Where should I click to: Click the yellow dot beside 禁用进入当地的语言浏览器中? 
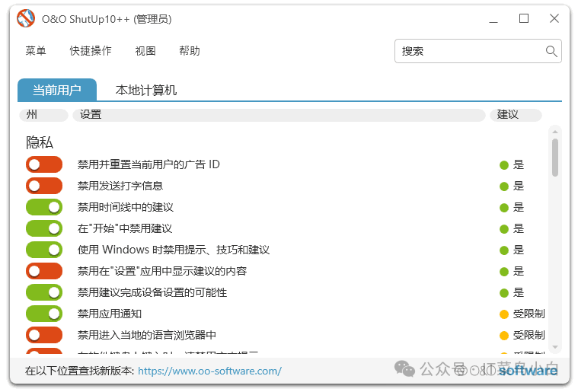(x=504, y=336)
